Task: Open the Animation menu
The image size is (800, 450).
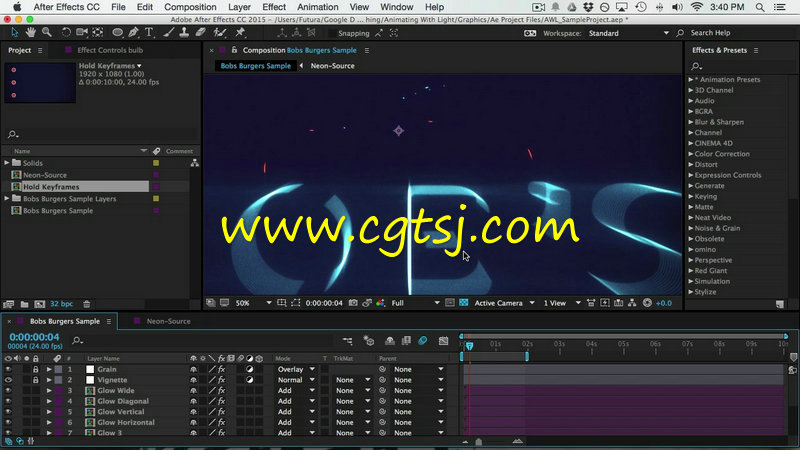Action: 318,7
